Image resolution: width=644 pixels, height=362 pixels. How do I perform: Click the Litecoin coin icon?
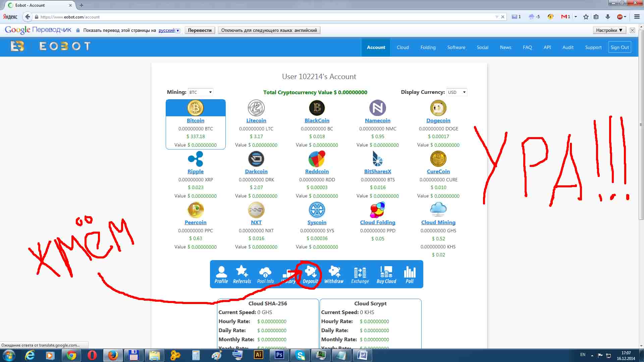(256, 108)
